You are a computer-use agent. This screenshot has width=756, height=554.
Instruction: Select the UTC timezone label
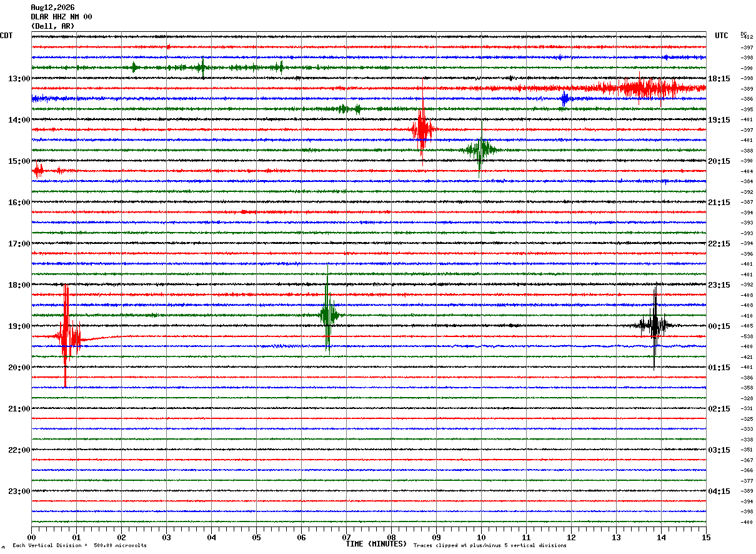pyautogui.click(x=722, y=36)
